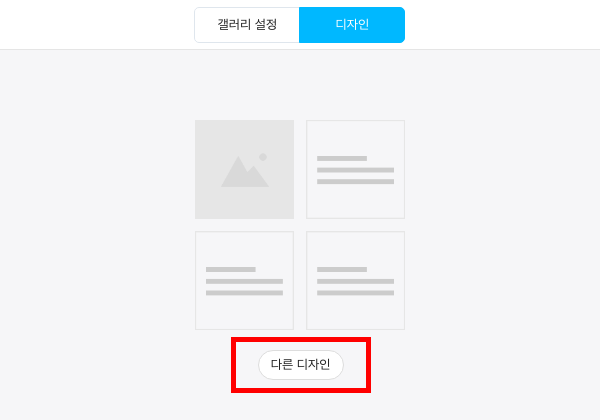This screenshot has width=600, height=420.
Task: Click the mountain picture icon in gray tile
Action: [x=245, y=171]
